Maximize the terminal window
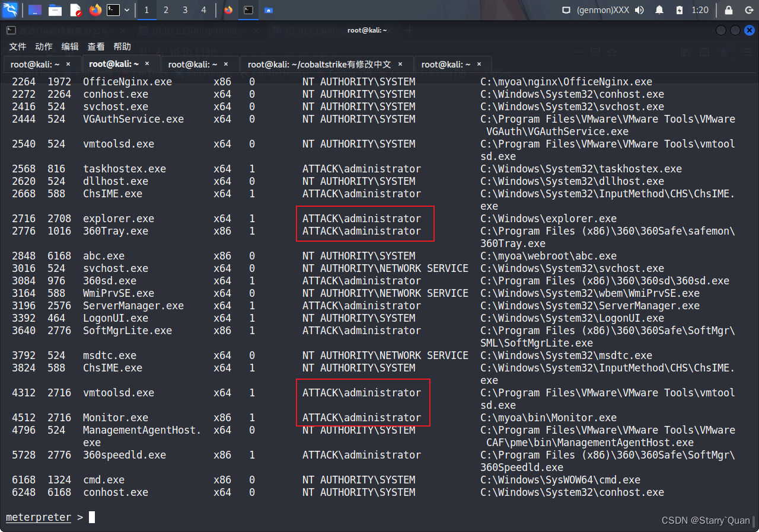 pyautogui.click(x=735, y=30)
